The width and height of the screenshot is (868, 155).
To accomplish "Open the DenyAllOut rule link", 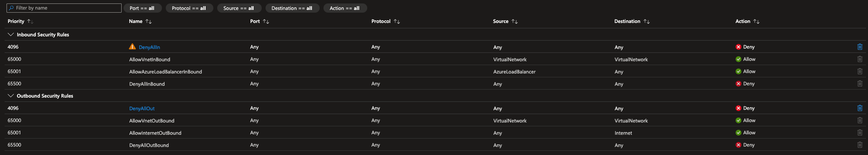I will 142,109.
